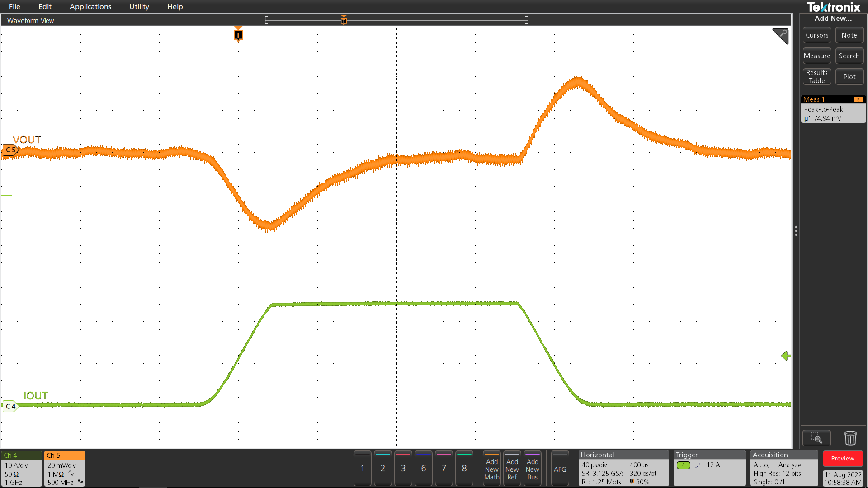Open the Utility menu

pos(139,7)
